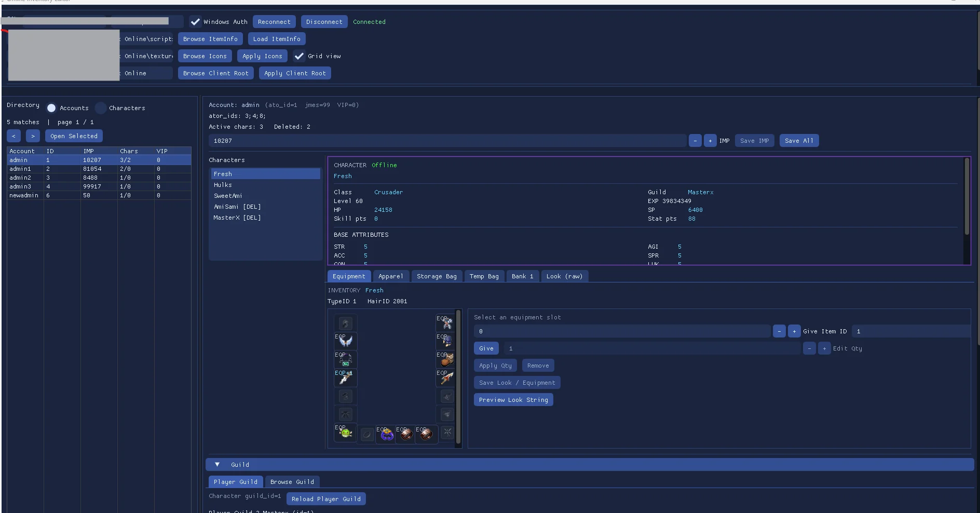Select the equipped brown leather boots item

(x=446, y=359)
